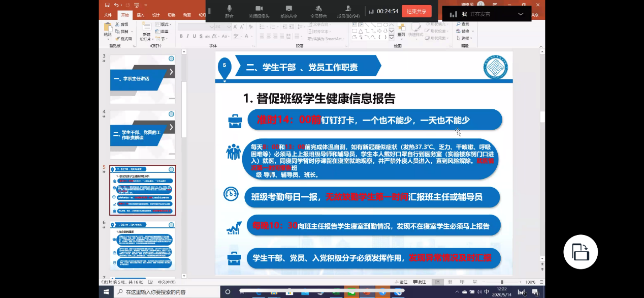Click the floating screen switch icon
The width and height of the screenshot is (644, 298).
tap(580, 252)
